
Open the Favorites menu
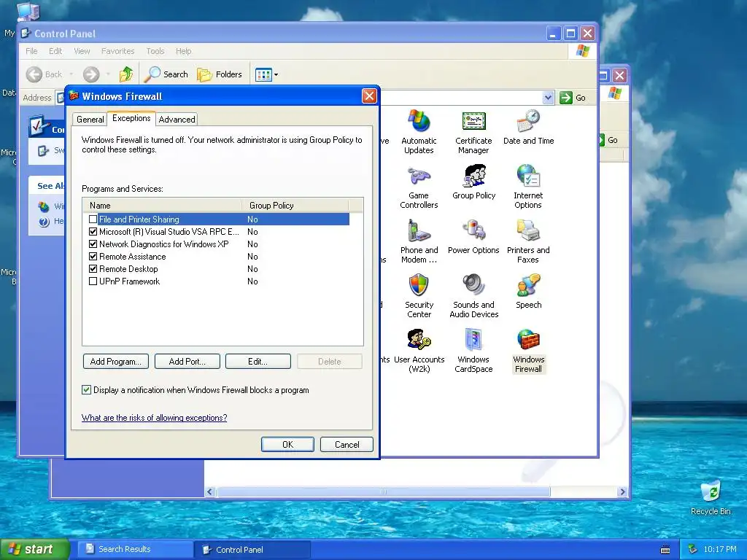(117, 51)
